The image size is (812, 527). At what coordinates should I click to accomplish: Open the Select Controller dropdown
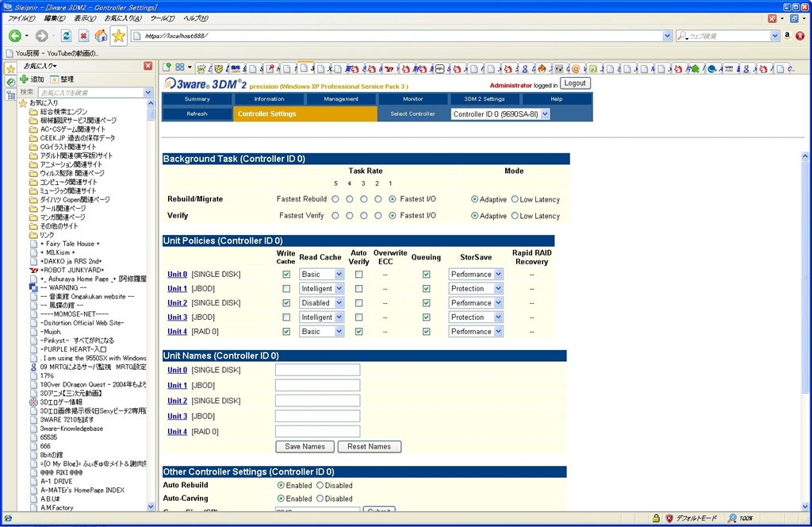tap(500, 114)
